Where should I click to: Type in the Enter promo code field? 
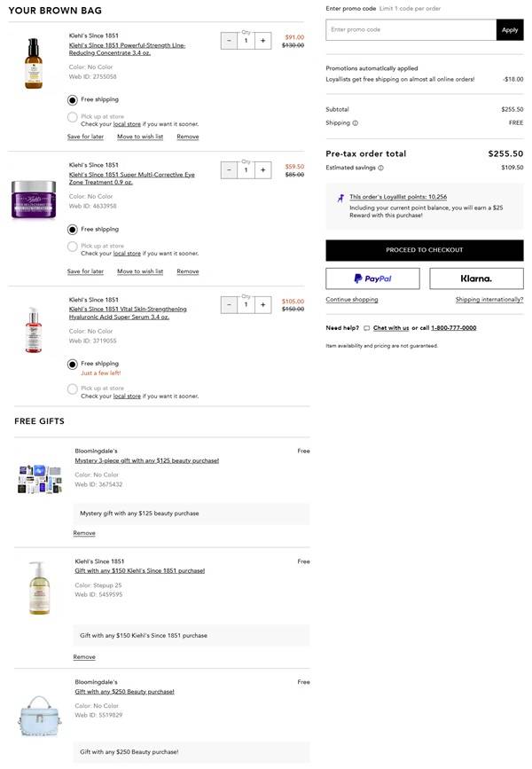[411, 30]
